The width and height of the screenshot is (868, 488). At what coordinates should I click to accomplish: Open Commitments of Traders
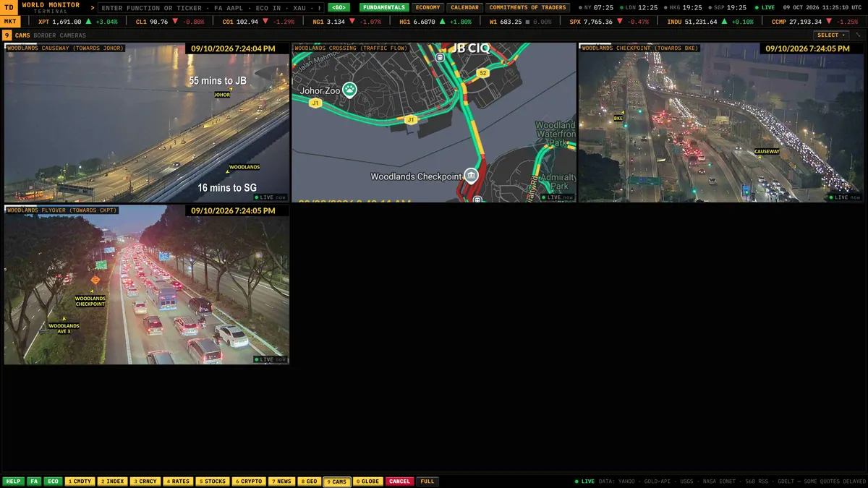527,8
